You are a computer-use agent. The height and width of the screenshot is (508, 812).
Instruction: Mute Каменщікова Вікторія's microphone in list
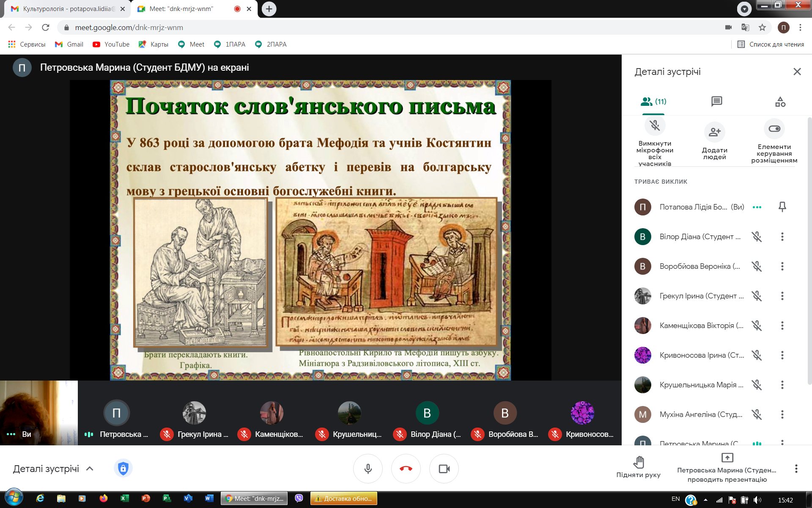757,326
